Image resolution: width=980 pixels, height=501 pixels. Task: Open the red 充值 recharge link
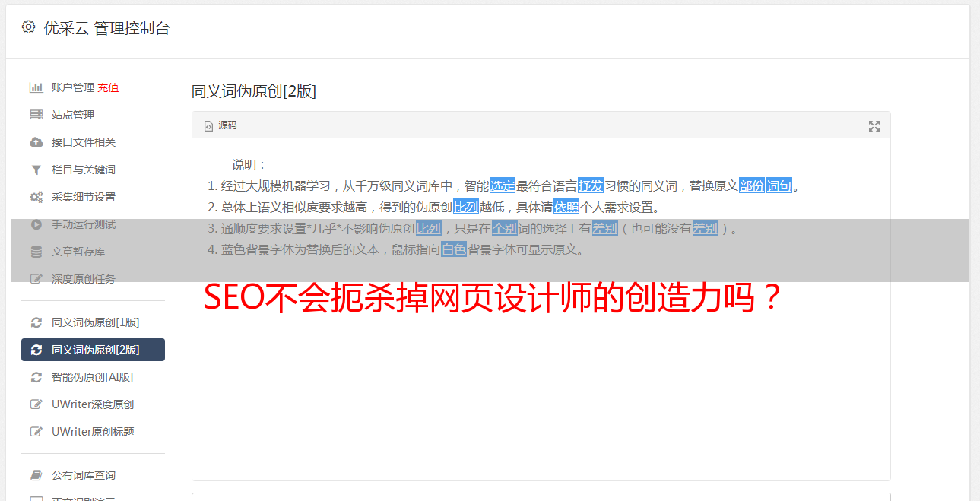tap(108, 87)
